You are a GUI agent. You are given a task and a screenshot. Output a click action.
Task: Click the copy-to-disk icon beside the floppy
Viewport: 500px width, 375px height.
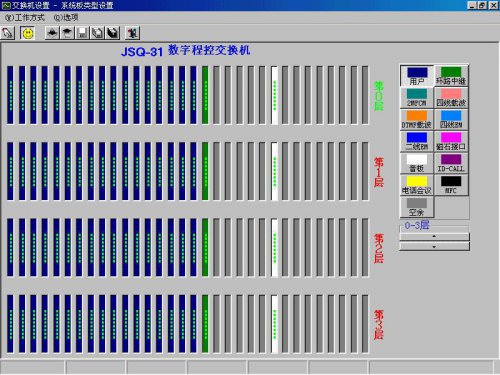(x=97, y=33)
